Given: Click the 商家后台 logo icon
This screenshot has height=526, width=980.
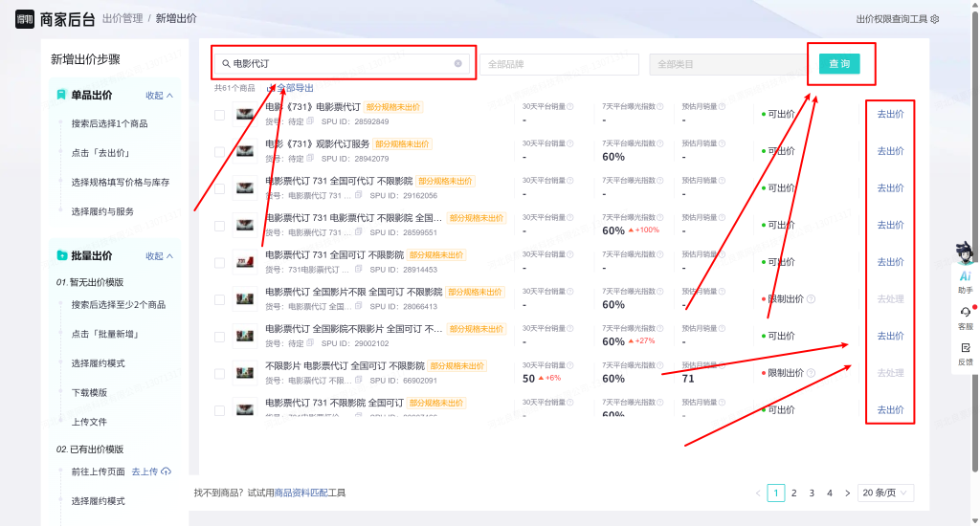Looking at the screenshot, I should pyautogui.click(x=24, y=19).
